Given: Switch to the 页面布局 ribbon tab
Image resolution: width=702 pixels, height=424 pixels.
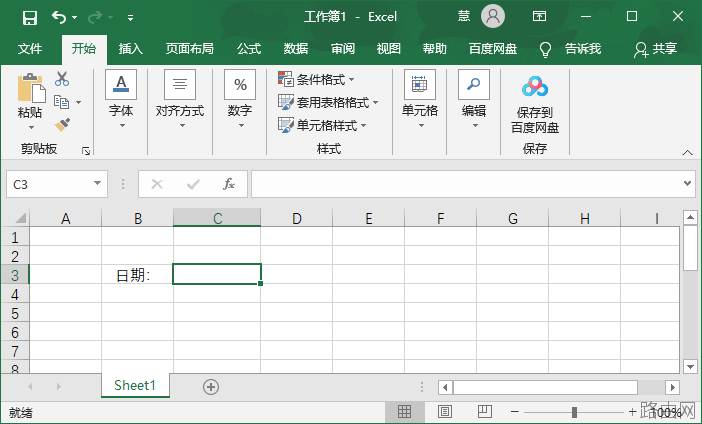Looking at the screenshot, I should [x=189, y=48].
